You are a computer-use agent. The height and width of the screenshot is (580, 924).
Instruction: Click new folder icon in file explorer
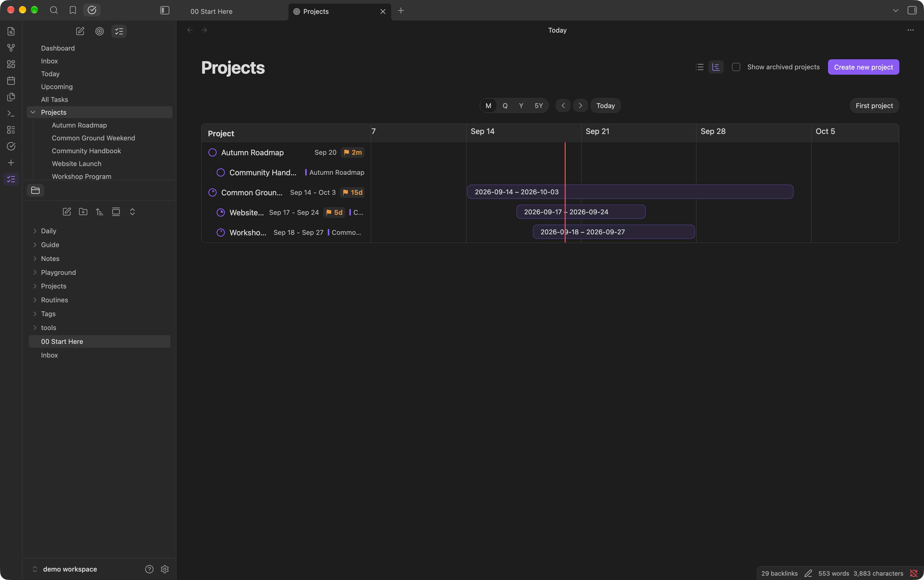tap(83, 212)
